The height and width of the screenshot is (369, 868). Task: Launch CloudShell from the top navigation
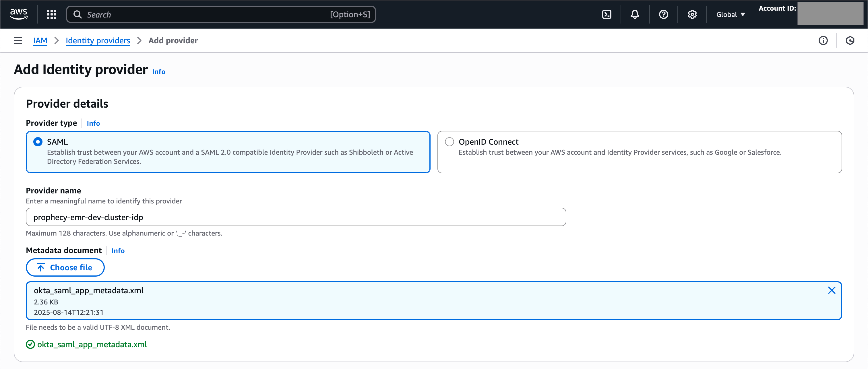[x=607, y=14]
